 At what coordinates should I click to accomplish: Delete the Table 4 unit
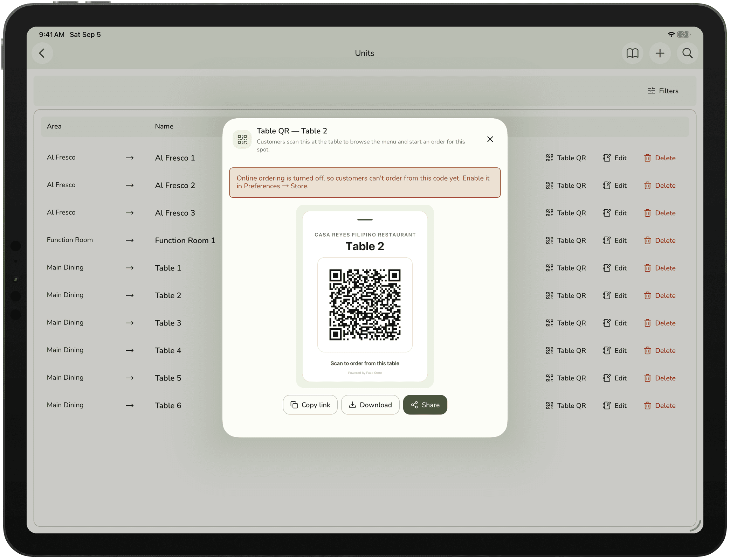click(x=660, y=351)
